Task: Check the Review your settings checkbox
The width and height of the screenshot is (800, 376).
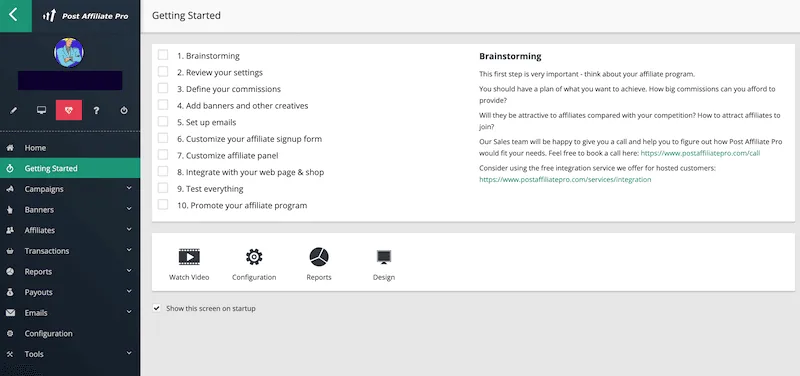Action: point(163,72)
